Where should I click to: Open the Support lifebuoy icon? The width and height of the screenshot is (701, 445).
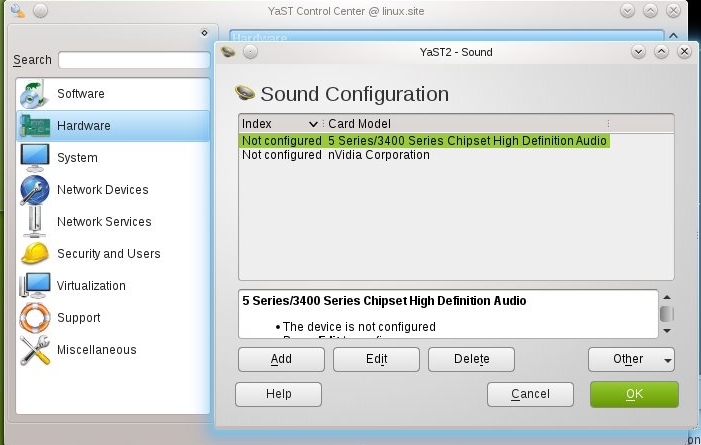pos(34,318)
